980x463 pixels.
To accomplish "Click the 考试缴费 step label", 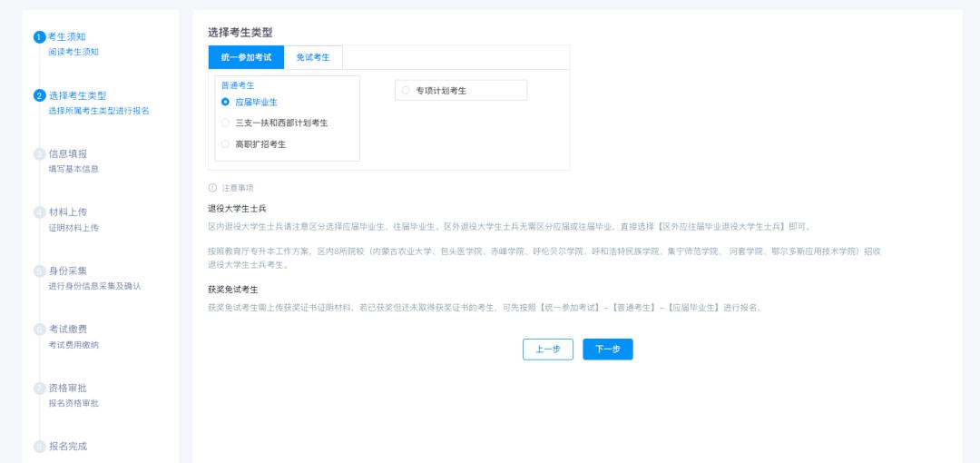I will pos(68,329).
